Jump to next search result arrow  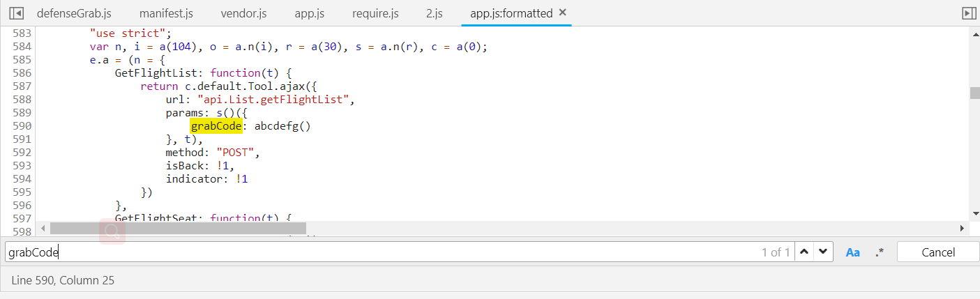point(824,252)
